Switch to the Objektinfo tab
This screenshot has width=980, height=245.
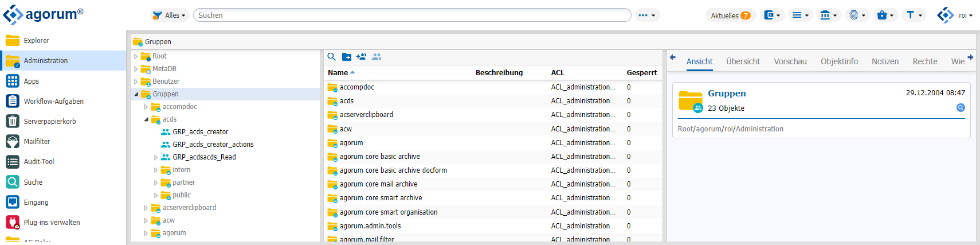pos(839,61)
